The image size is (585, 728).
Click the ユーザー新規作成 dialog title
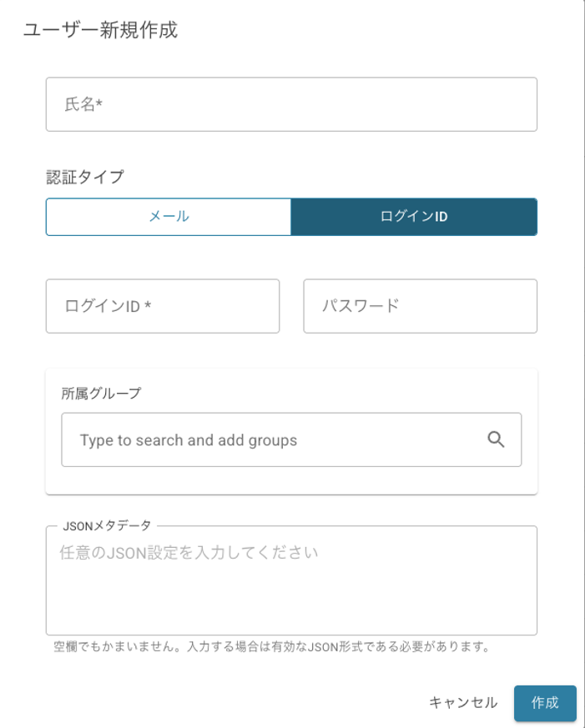(x=100, y=31)
